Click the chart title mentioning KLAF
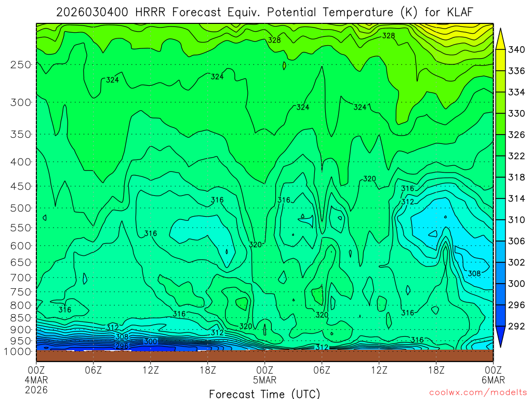532x399 pixels. [x=264, y=12]
